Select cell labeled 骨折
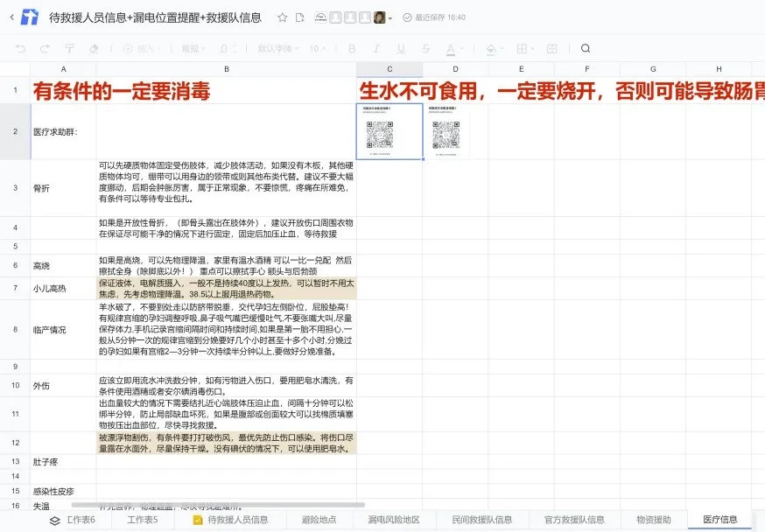The width and height of the screenshot is (765, 532). tap(63, 188)
